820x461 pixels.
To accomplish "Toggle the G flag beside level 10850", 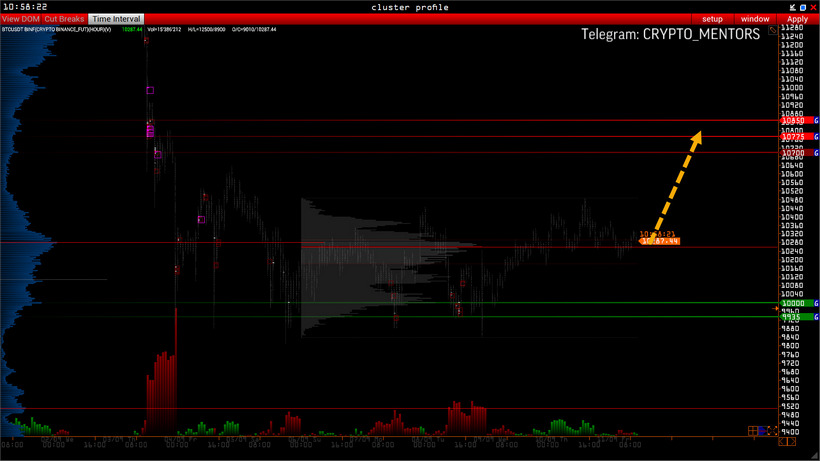I will coord(816,121).
